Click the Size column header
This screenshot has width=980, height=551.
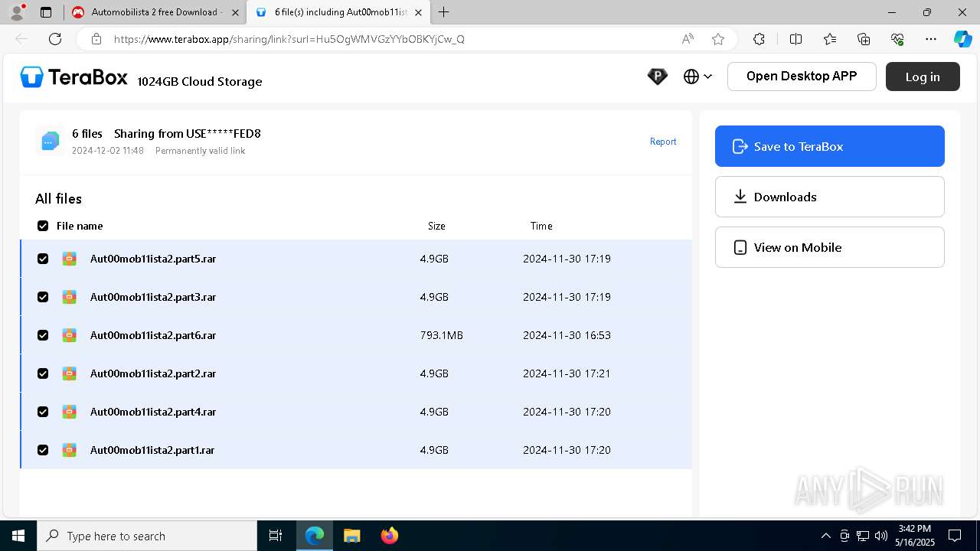[x=436, y=226]
